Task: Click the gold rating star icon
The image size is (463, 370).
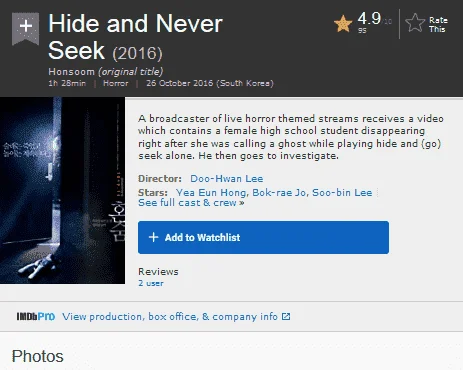Action: click(x=343, y=24)
